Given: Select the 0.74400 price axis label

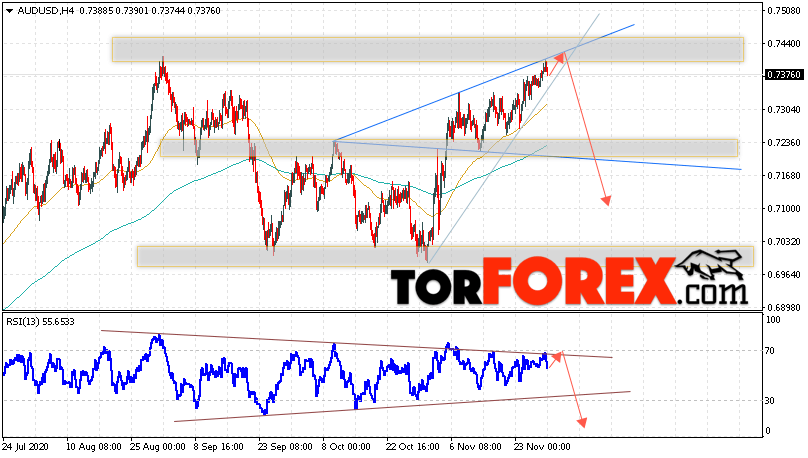Looking at the screenshot, I should point(784,44).
